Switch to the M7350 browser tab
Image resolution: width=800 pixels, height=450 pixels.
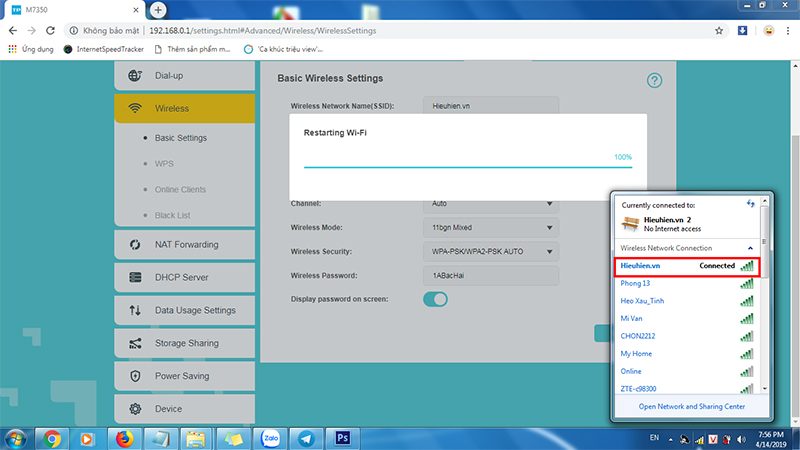[x=70, y=9]
